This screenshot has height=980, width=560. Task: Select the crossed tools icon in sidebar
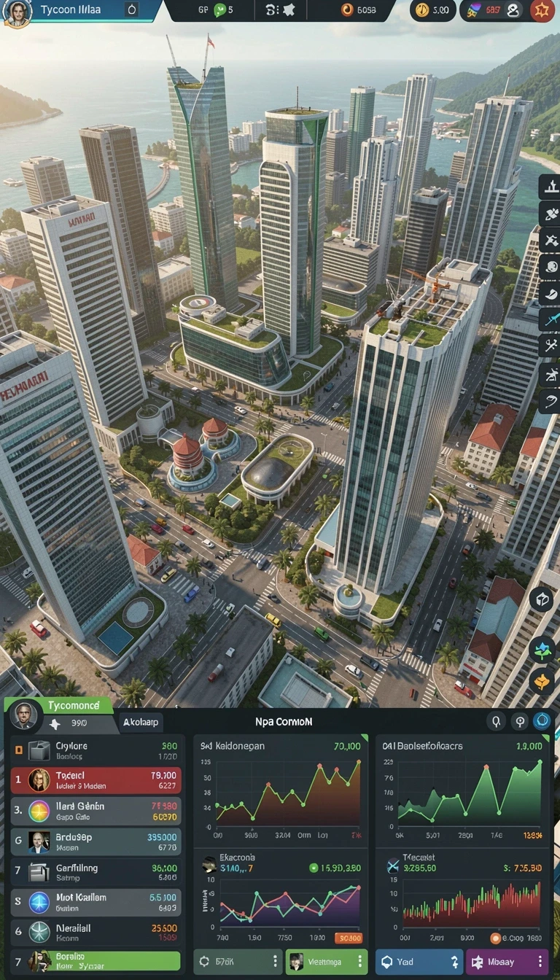click(549, 345)
